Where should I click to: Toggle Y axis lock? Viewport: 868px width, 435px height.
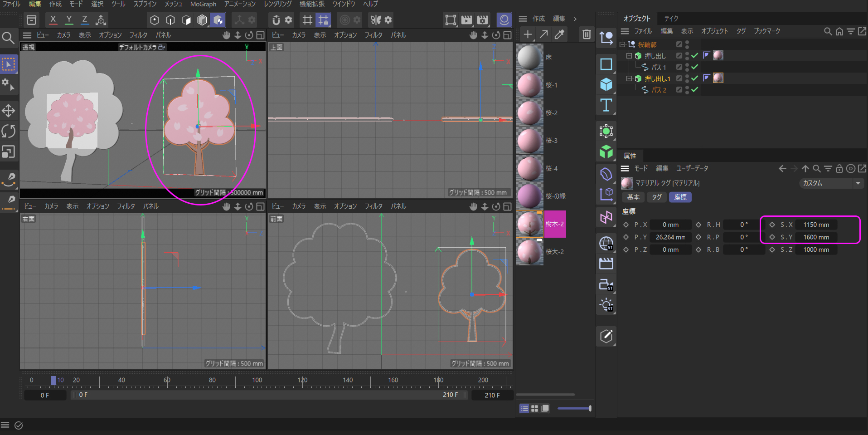tap(69, 20)
